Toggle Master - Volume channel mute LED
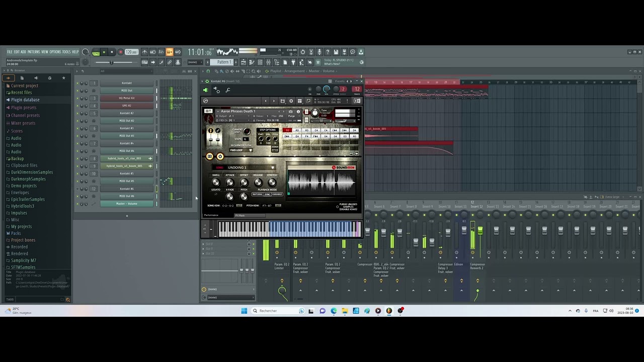644x362 pixels. pos(77,204)
